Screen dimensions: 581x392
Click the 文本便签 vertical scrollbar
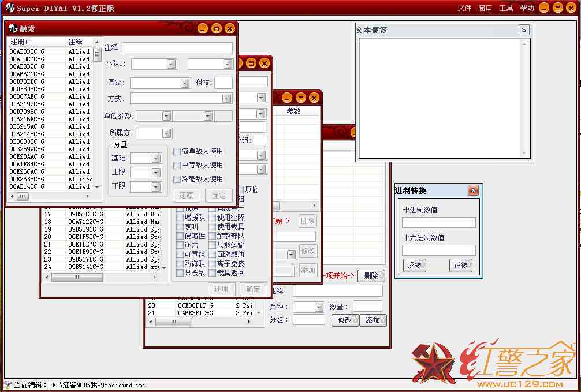click(x=524, y=98)
